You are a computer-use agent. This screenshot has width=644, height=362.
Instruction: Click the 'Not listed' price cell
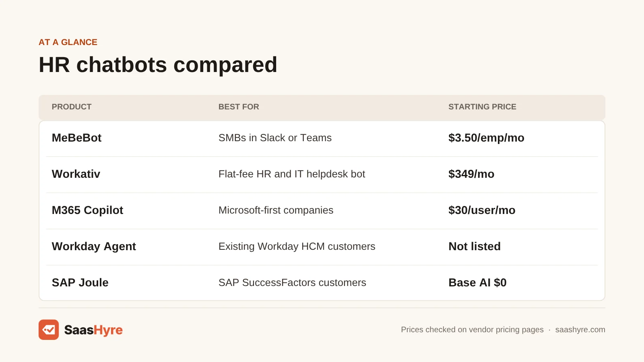pyautogui.click(x=475, y=247)
